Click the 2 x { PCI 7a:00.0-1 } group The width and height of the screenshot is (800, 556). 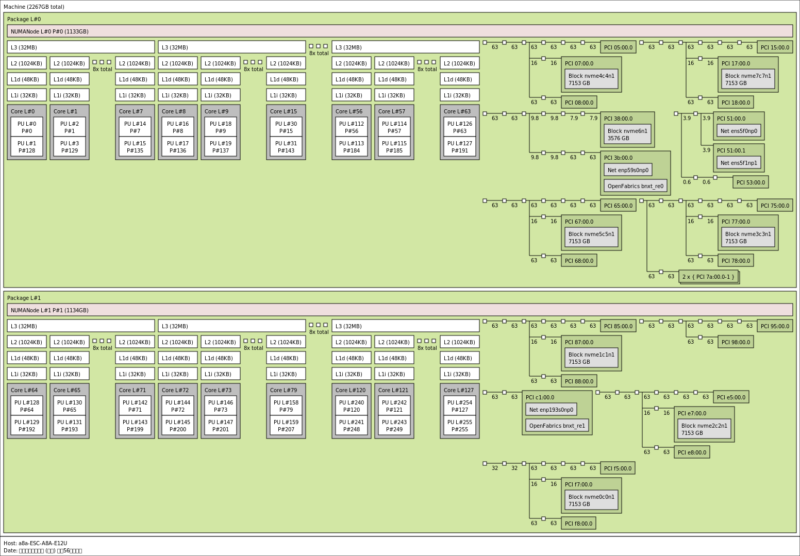(x=708, y=275)
